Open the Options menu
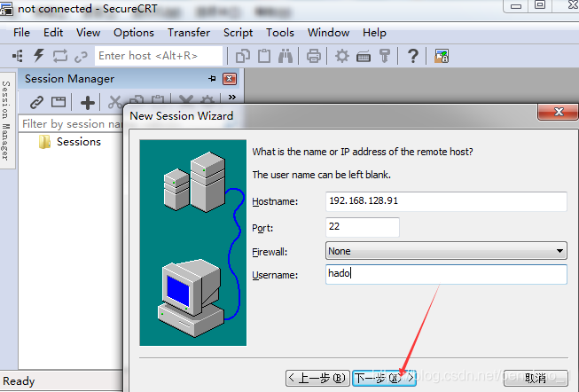The width and height of the screenshot is (579, 392). (134, 33)
